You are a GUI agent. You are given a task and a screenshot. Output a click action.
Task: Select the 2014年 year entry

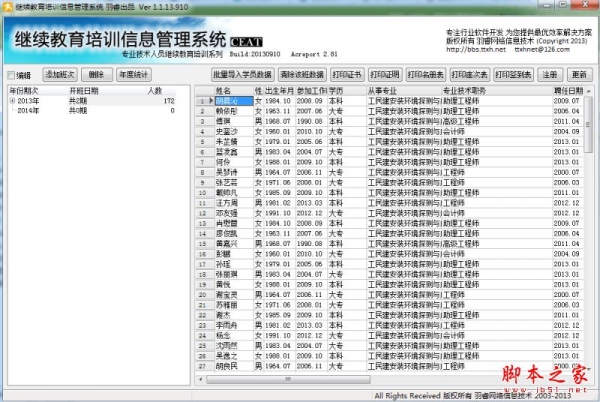click(x=28, y=111)
